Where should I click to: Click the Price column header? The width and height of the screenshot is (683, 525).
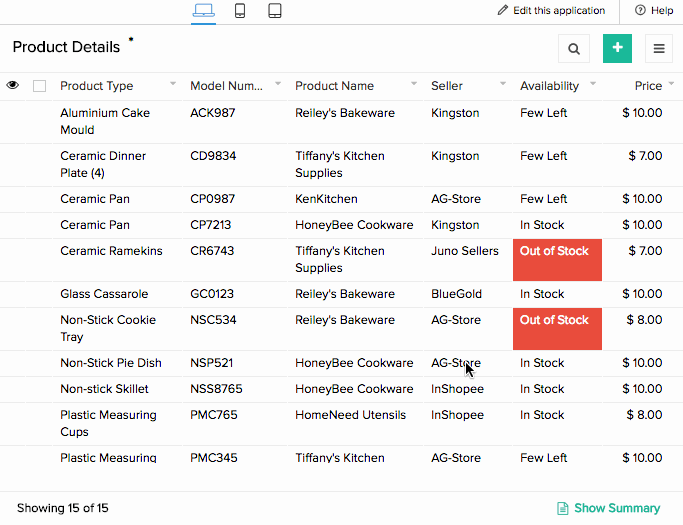click(x=648, y=86)
